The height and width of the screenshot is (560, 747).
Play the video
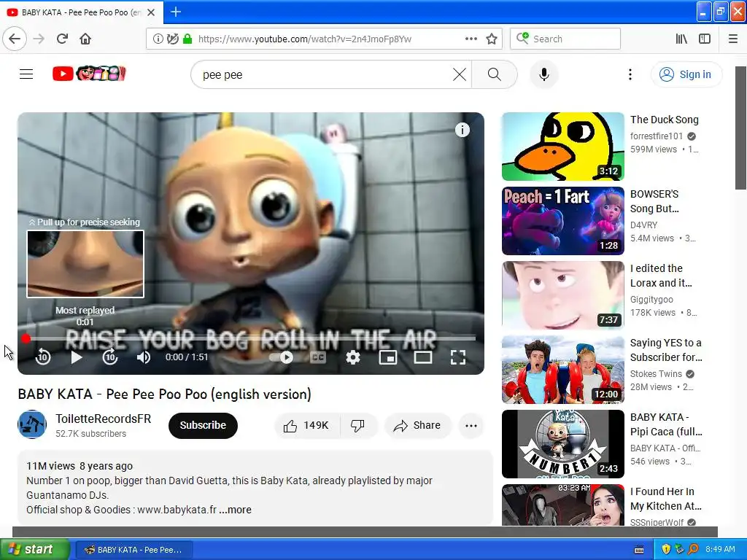coord(76,357)
